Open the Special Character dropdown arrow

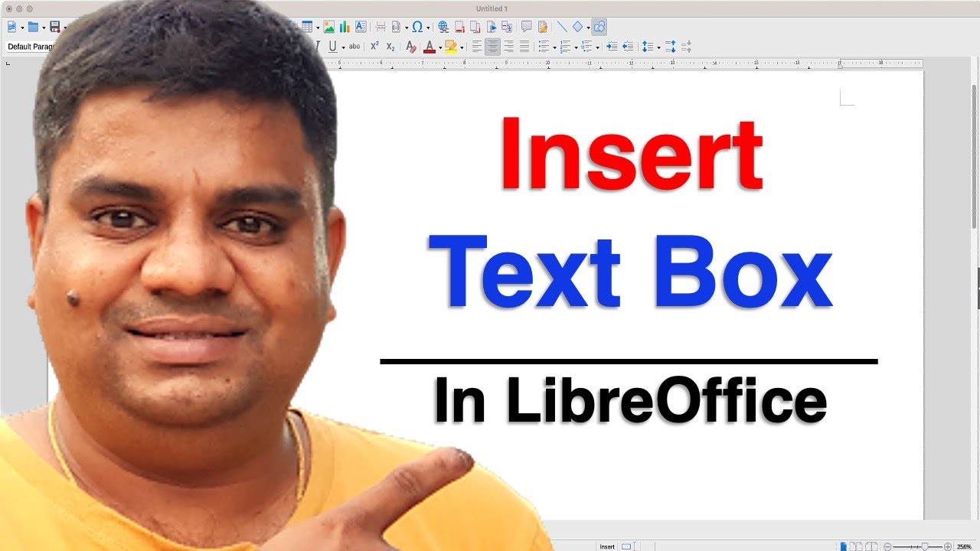click(x=428, y=28)
